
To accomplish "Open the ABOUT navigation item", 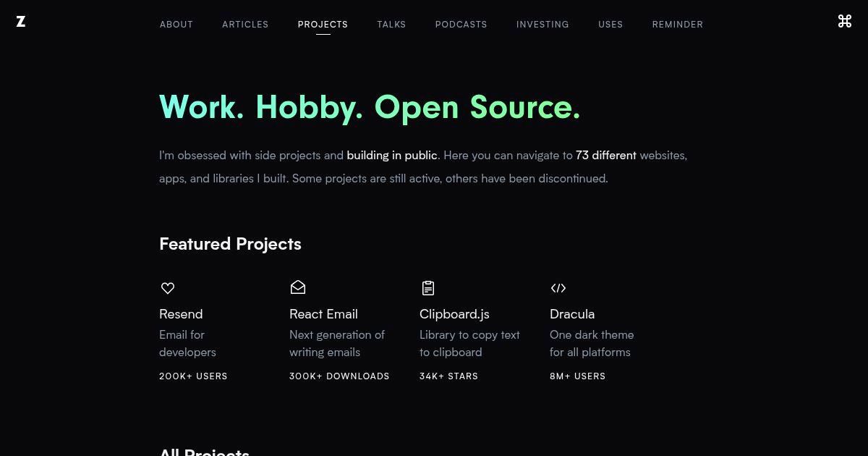I will (176, 24).
